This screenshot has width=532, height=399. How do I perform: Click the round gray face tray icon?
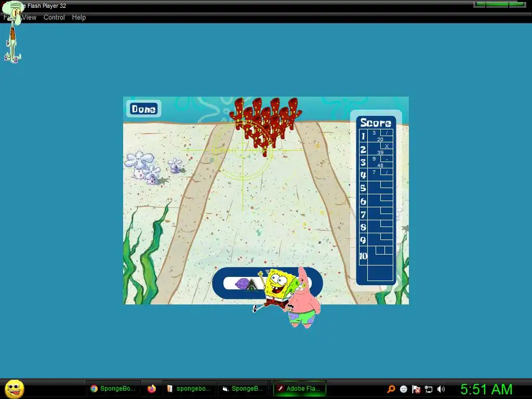403,389
